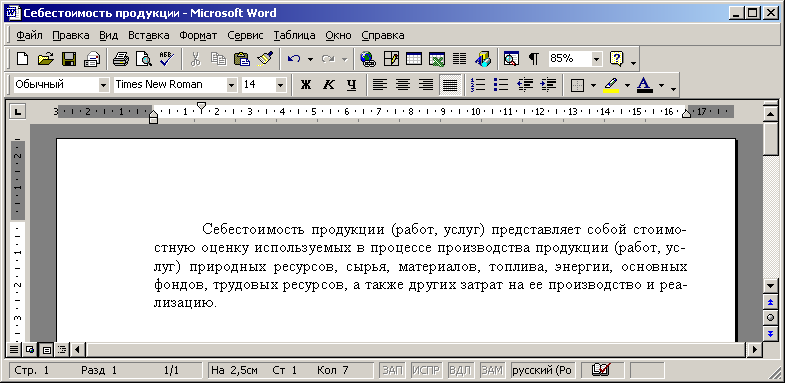Screen dimensions: 785x383
Task: Apply yellow highlight color
Action: 611,85
